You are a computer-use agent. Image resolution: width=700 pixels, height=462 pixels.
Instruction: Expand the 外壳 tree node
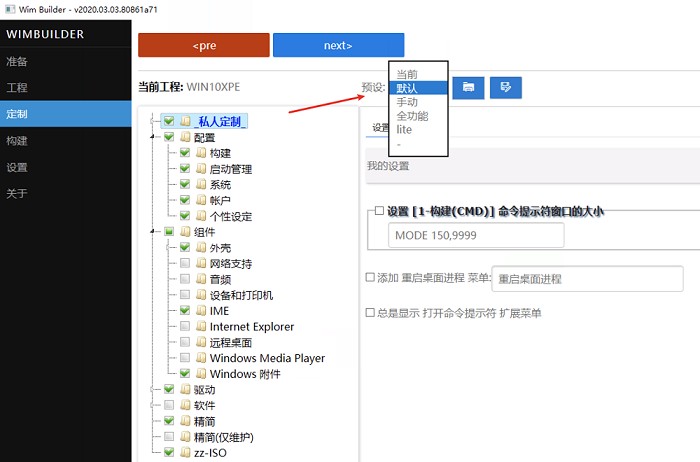click(x=169, y=247)
